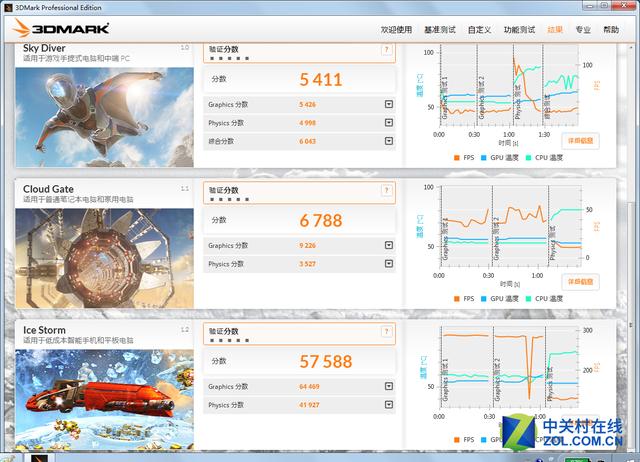Image resolution: width=640 pixels, height=462 pixels.
Task: Select the 结果 tab
Action: tap(555, 30)
